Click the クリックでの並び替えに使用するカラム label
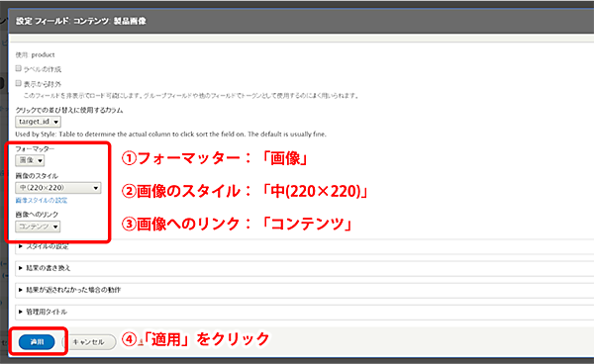This screenshot has width=594, height=364. pos(69,110)
